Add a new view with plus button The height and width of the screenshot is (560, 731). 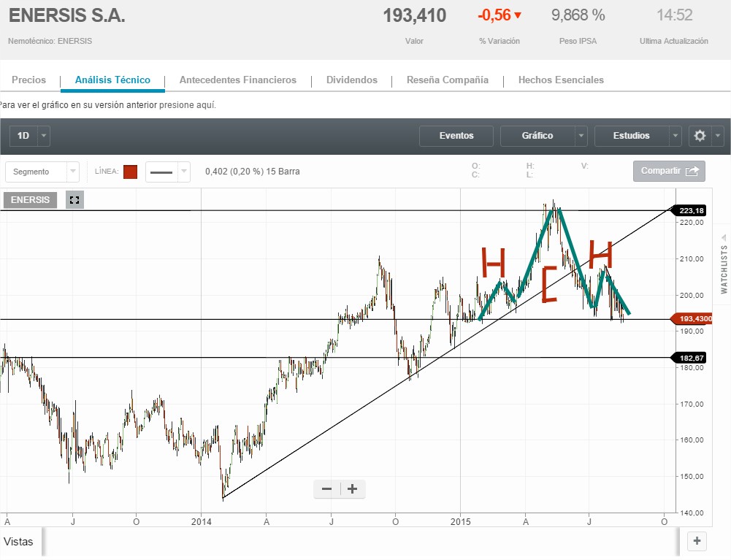point(697,541)
